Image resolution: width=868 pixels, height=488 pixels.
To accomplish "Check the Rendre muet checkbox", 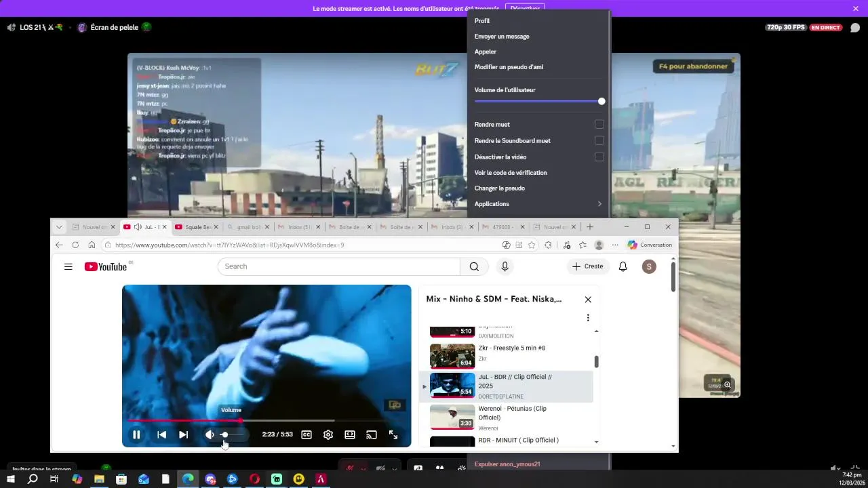I will click(599, 125).
